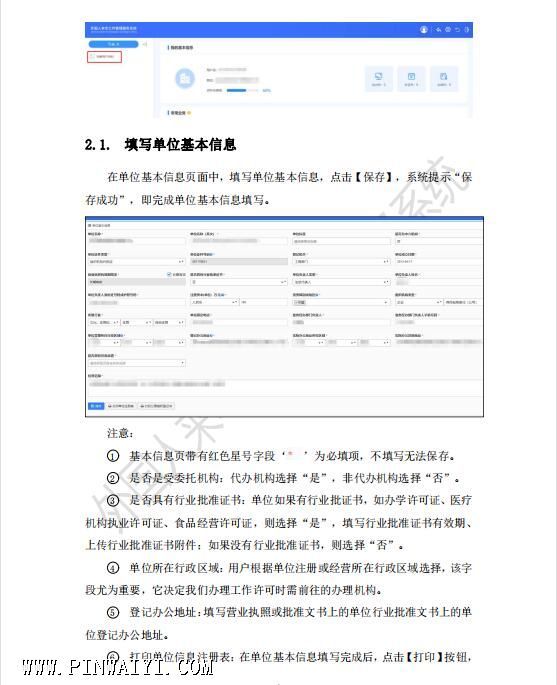Open the red-outlined sidebar menu item
Viewport: 557px width, 685px height.
(104, 56)
